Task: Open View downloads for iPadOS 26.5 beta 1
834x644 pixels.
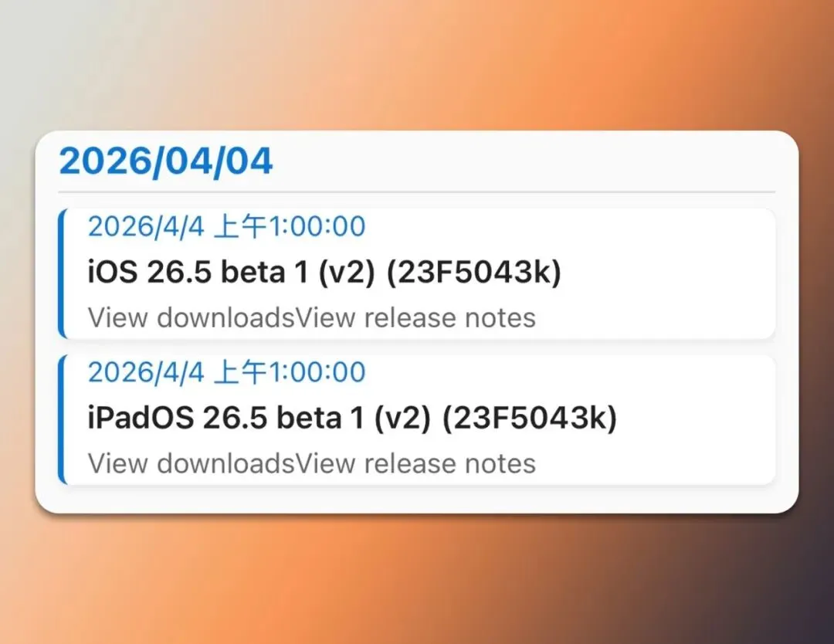Action: coord(192,463)
